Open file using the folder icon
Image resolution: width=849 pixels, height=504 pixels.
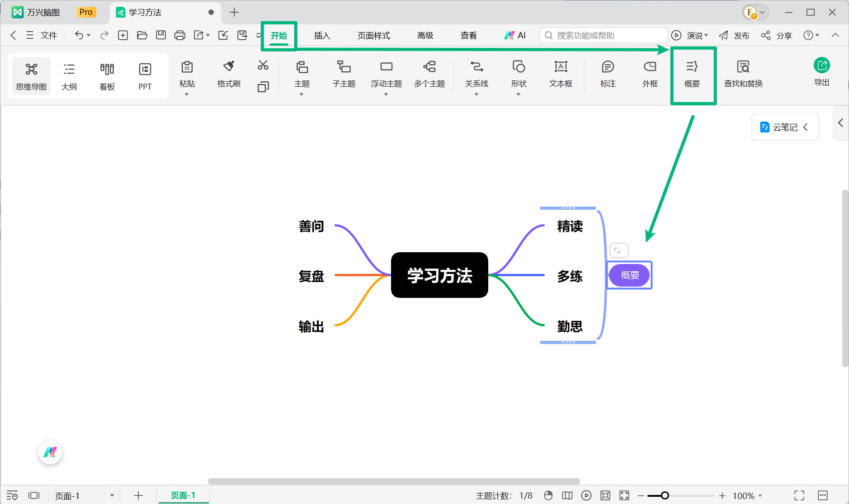pos(142,35)
